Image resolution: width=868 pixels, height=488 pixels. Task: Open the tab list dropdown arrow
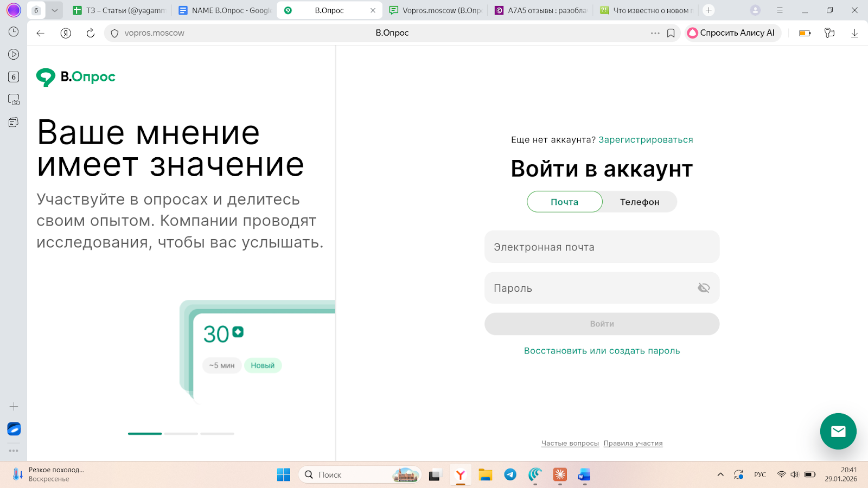[x=54, y=10]
